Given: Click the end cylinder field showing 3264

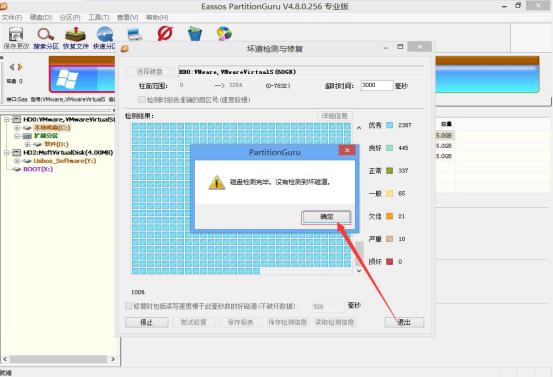Looking at the screenshot, I should click(x=243, y=85).
